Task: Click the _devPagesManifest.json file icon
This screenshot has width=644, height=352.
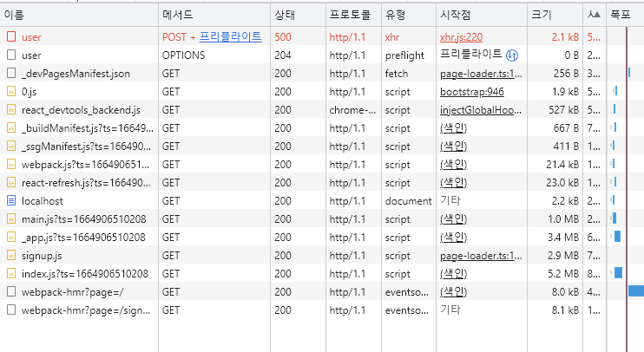Action: 11,73
